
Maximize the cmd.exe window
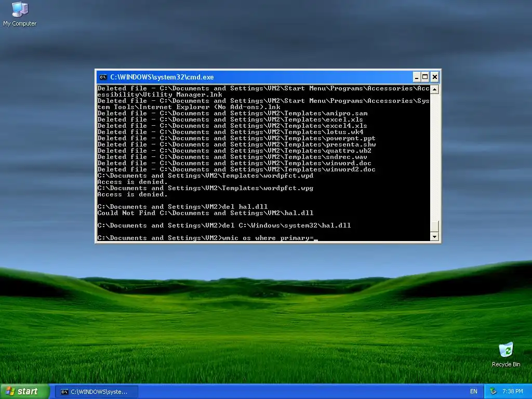[x=425, y=77]
